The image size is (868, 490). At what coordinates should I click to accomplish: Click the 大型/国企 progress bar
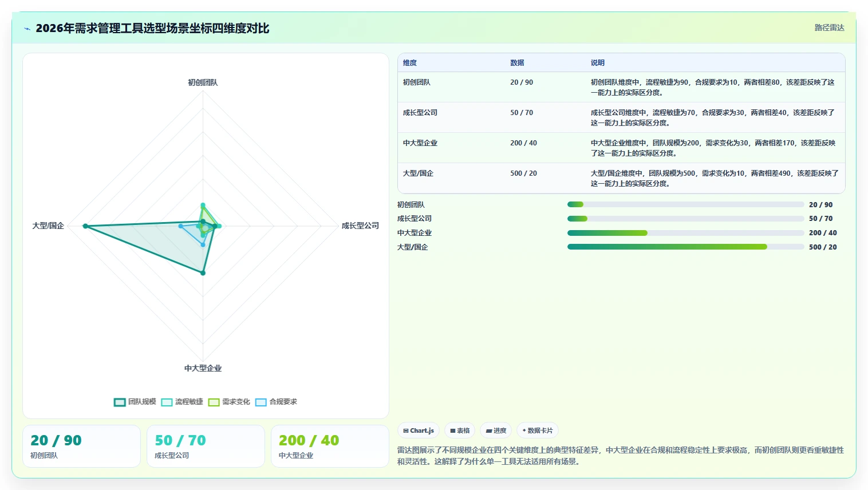pyautogui.click(x=685, y=247)
